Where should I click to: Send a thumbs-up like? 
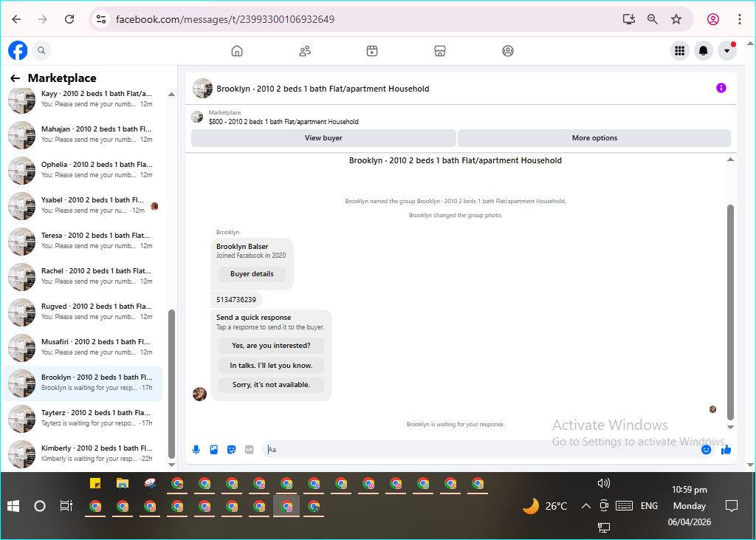726,450
